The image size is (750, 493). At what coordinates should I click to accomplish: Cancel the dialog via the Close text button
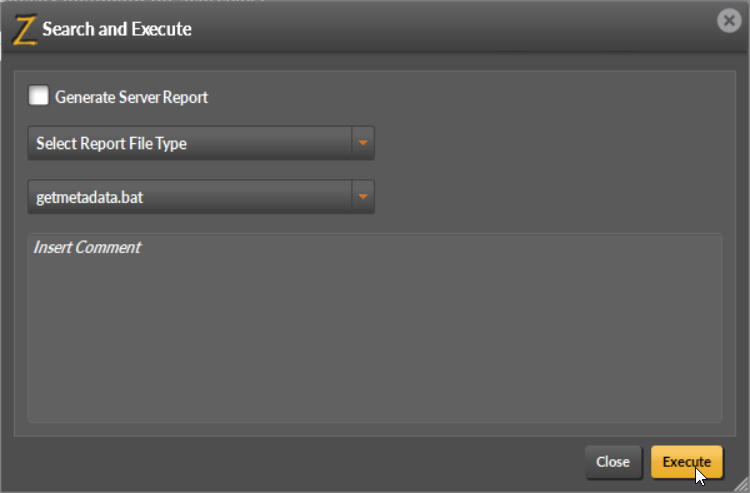[x=613, y=462]
